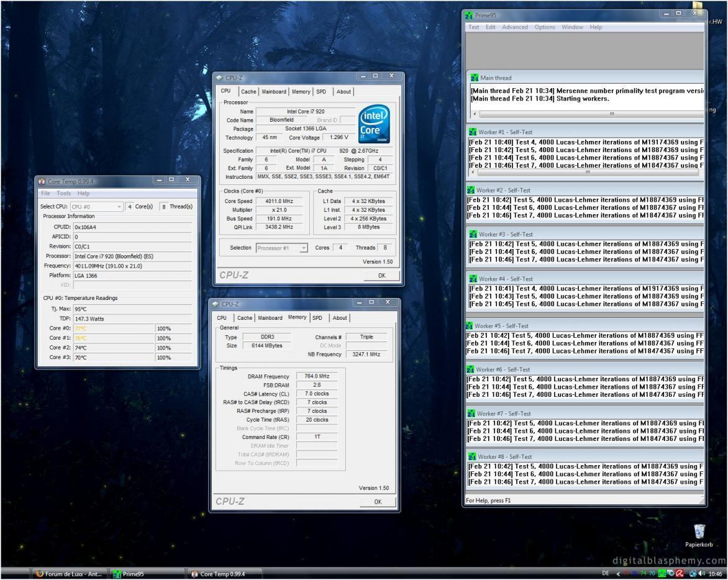Click the DRAM Frequency value 764.0 MHz

point(317,376)
